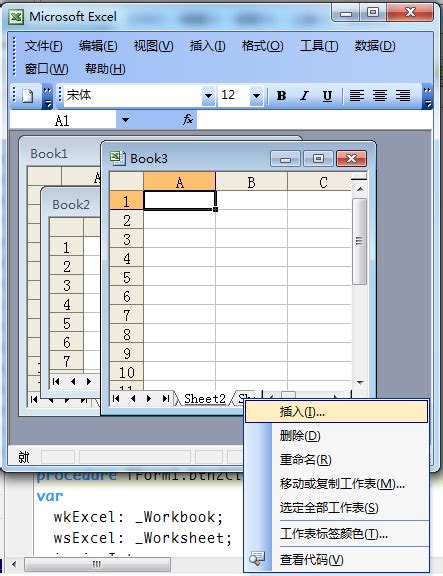Open the 工具(T) menu
The width and height of the screenshot is (443, 576).
click(x=319, y=46)
